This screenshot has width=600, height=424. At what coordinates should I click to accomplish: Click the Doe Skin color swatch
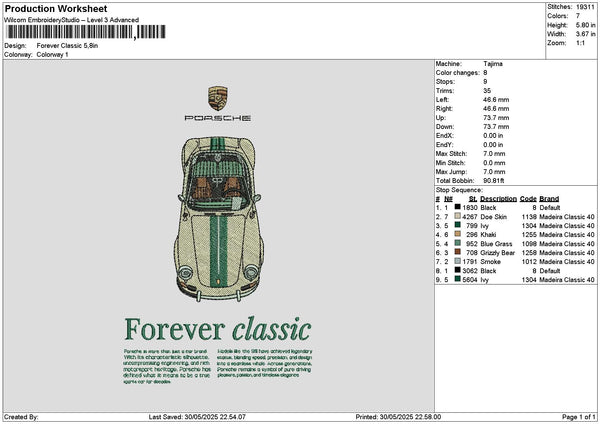457,216
